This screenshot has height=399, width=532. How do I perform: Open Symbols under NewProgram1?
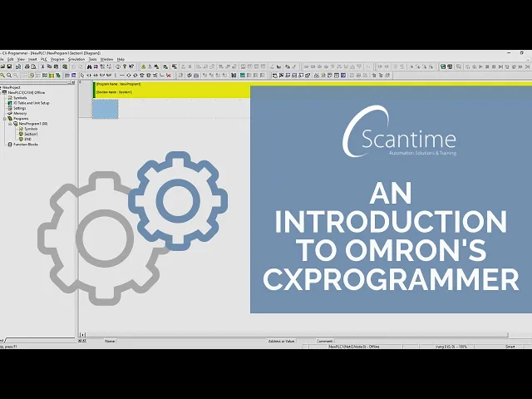pos(31,129)
